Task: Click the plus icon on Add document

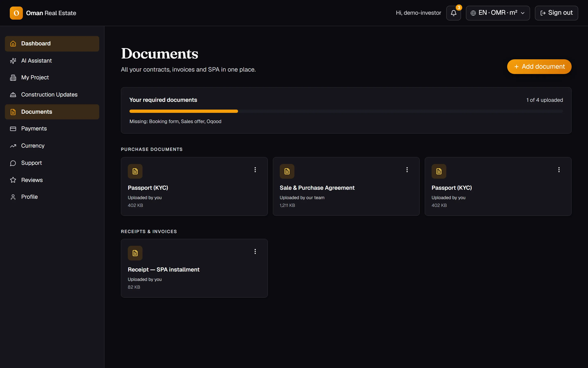Action: 516,67
